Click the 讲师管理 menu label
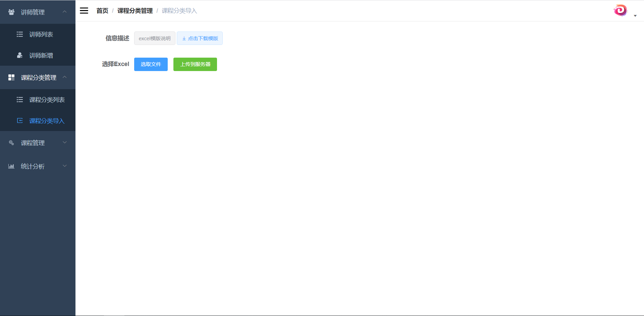The width and height of the screenshot is (644, 316). [x=33, y=12]
